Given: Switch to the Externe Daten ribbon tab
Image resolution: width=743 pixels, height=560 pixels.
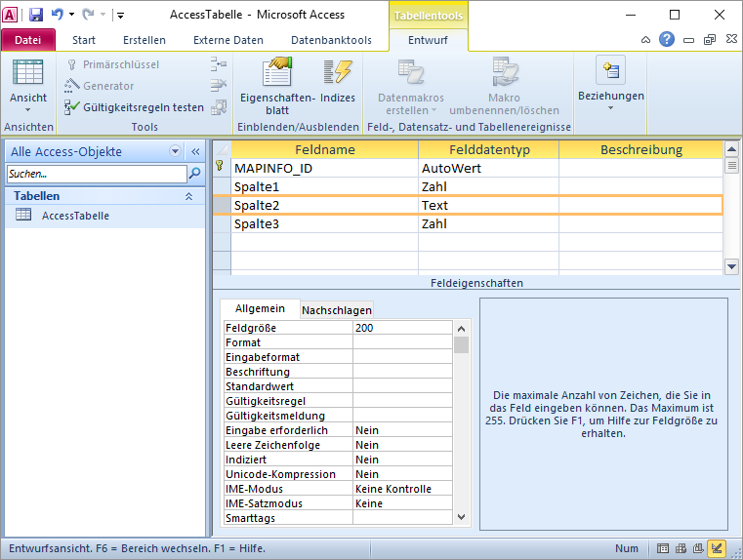Looking at the screenshot, I should coord(228,40).
